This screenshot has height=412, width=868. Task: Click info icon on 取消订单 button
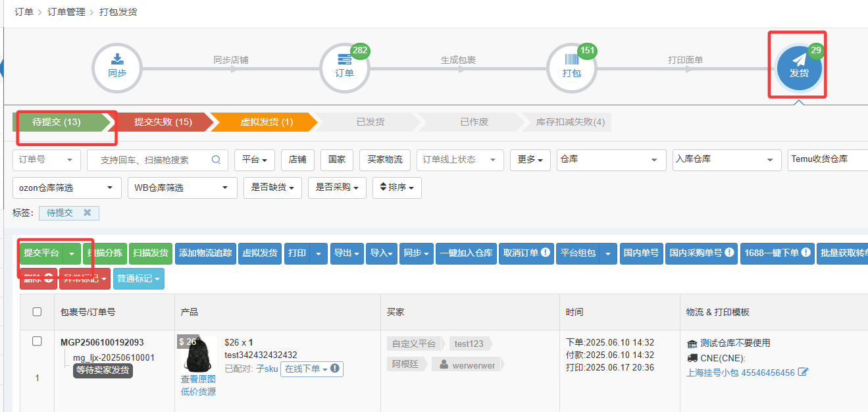tap(546, 253)
